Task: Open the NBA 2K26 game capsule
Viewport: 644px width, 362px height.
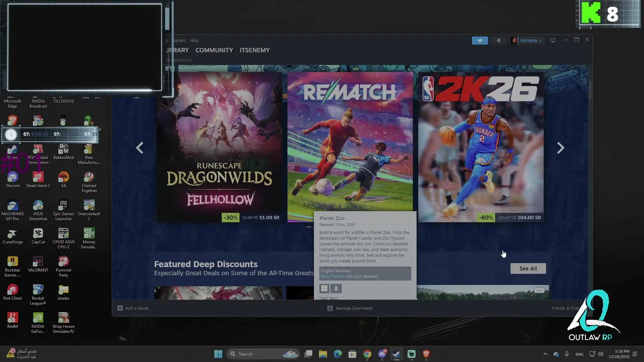Action: click(x=481, y=147)
